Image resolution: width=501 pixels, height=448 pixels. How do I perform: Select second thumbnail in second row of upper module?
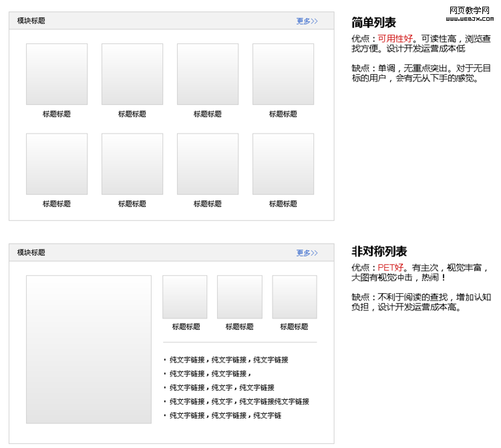pyautogui.click(x=132, y=164)
